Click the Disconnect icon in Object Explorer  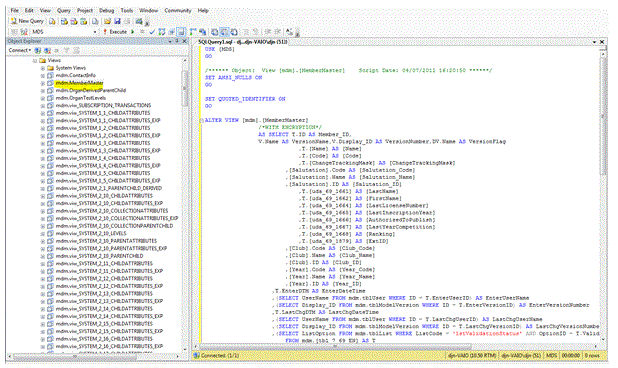tap(47, 50)
